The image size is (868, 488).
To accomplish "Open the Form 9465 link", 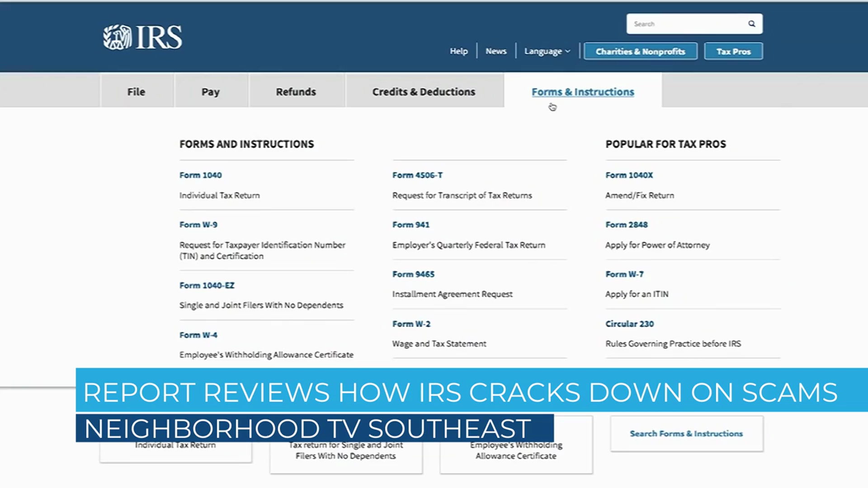I will point(413,274).
